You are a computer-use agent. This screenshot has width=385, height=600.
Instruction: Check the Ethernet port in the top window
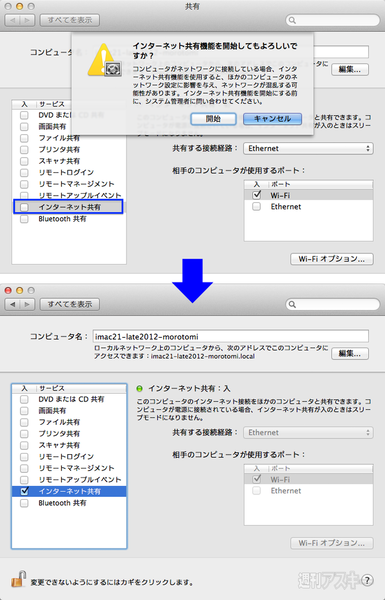[x=257, y=207]
